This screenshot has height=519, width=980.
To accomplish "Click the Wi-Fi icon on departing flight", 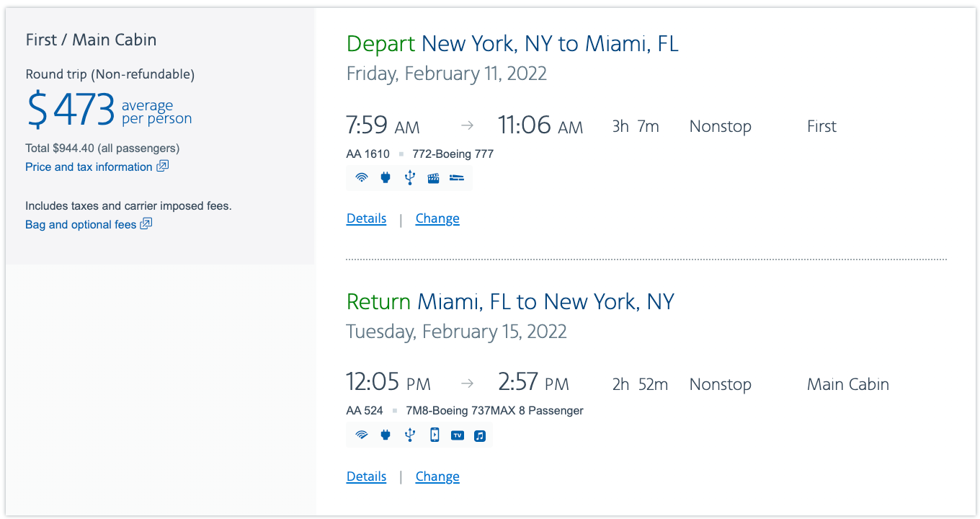I will (x=361, y=178).
